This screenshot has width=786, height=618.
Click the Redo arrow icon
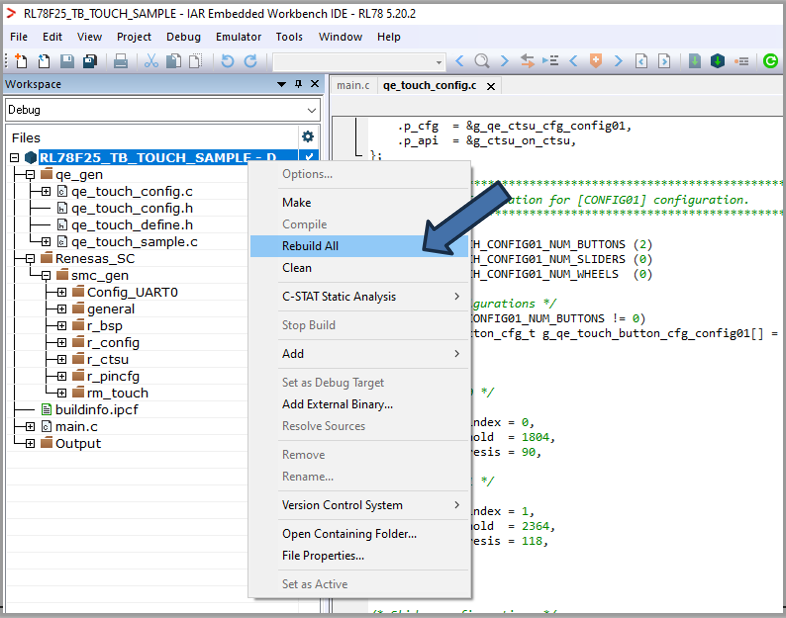point(250,61)
